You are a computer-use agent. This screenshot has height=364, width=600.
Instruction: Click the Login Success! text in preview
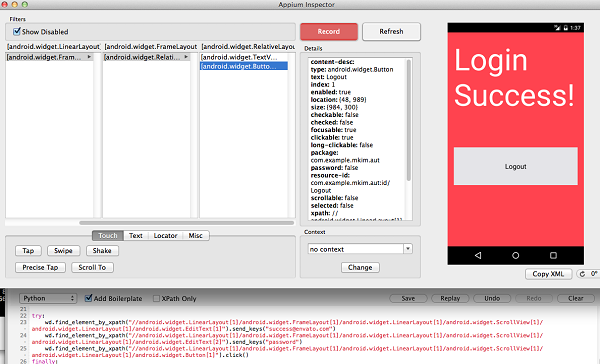[514, 78]
